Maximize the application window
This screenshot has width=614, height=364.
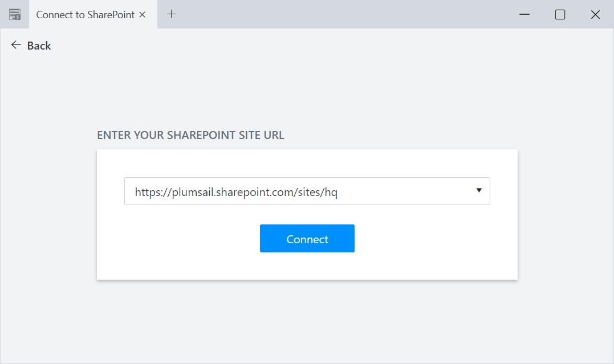560,14
